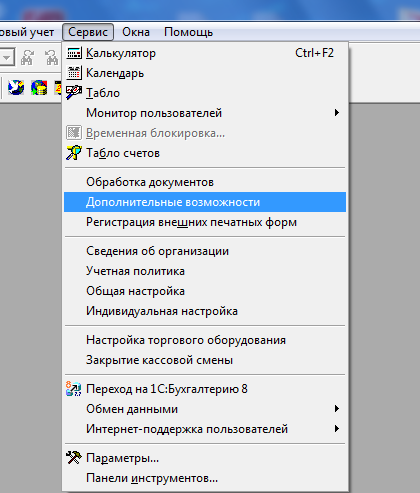Click the globe with coins toolbar icon
This screenshot has width=420, height=493.
coord(39,88)
